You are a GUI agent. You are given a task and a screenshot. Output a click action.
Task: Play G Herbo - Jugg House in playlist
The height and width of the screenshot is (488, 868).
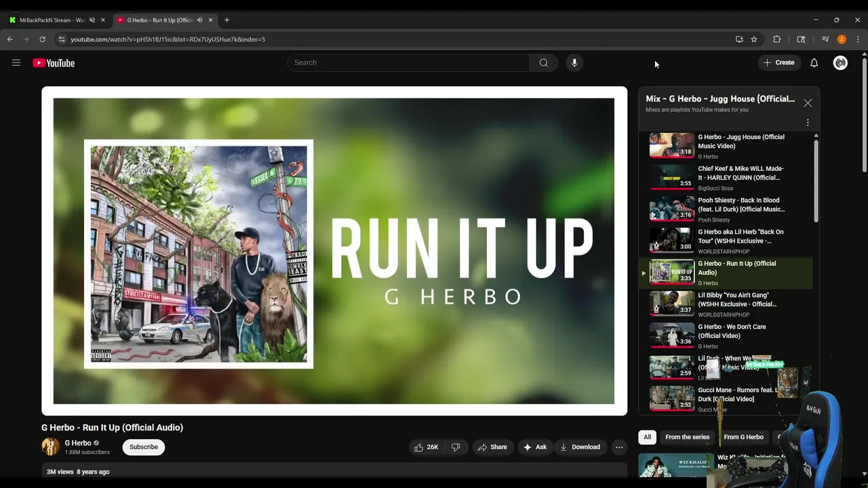click(x=726, y=146)
